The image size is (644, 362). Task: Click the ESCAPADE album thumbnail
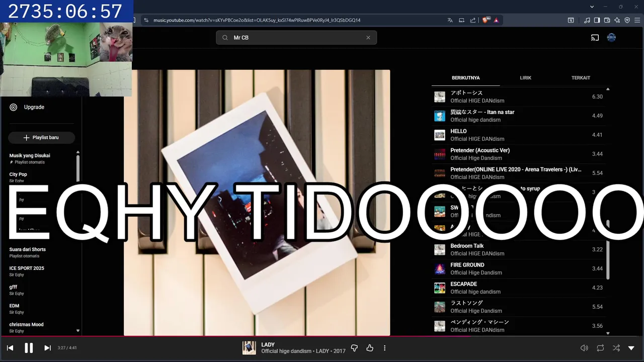click(440, 288)
